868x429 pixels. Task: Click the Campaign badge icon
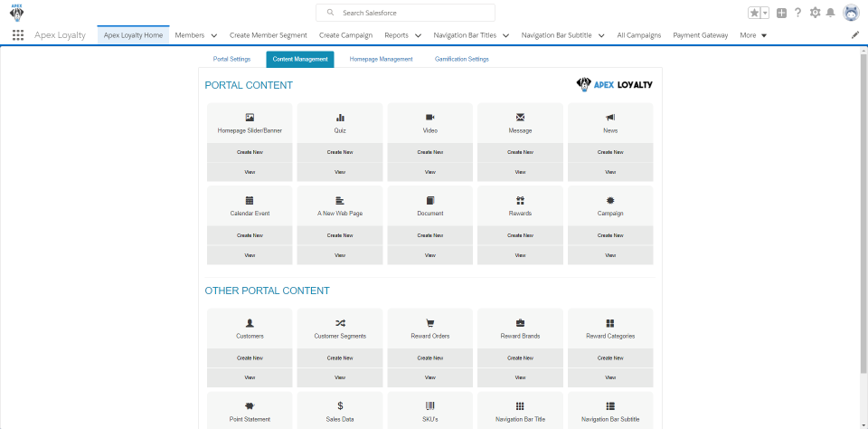coord(610,201)
